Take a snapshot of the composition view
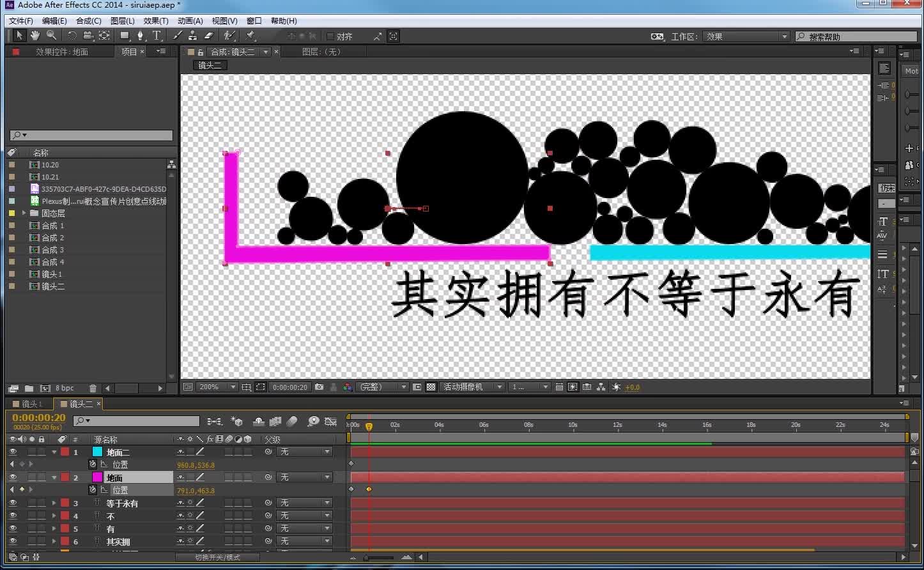The image size is (924, 570). point(319,387)
